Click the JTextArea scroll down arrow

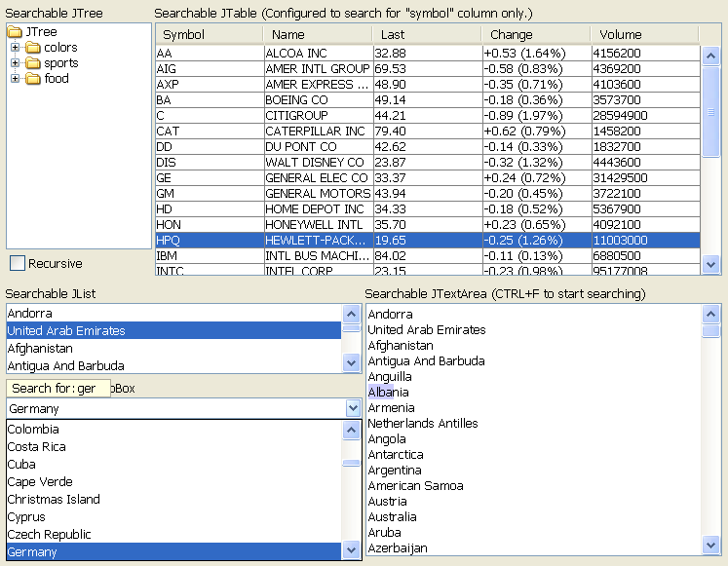[x=710, y=545]
